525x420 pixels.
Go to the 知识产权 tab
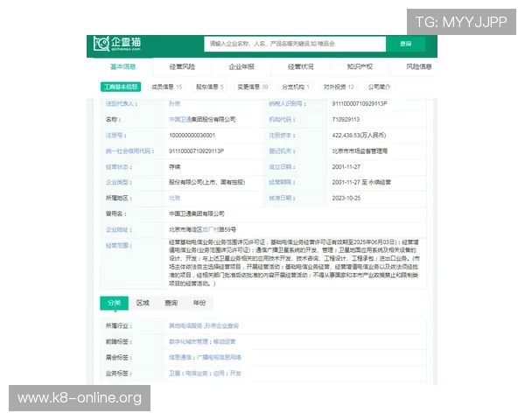tap(360, 66)
